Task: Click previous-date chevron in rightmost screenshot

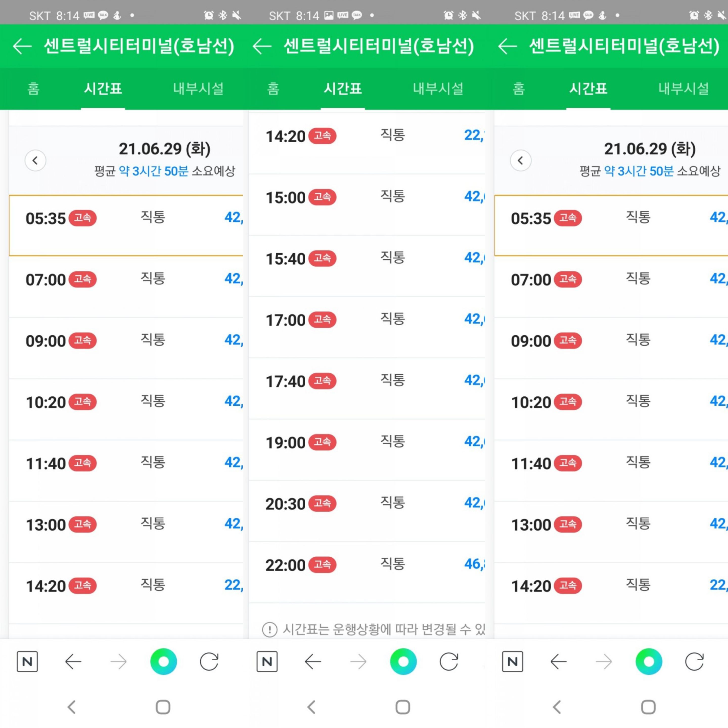Action: pyautogui.click(x=520, y=161)
